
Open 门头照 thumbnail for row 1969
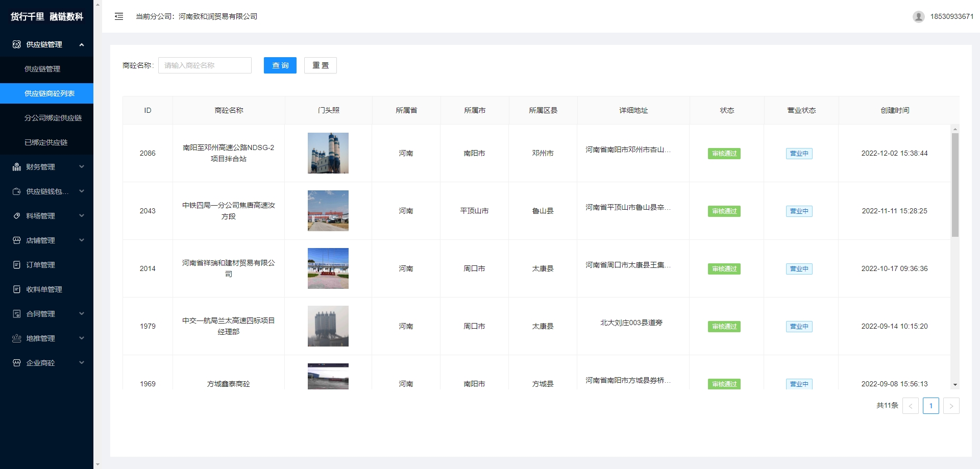(x=328, y=377)
